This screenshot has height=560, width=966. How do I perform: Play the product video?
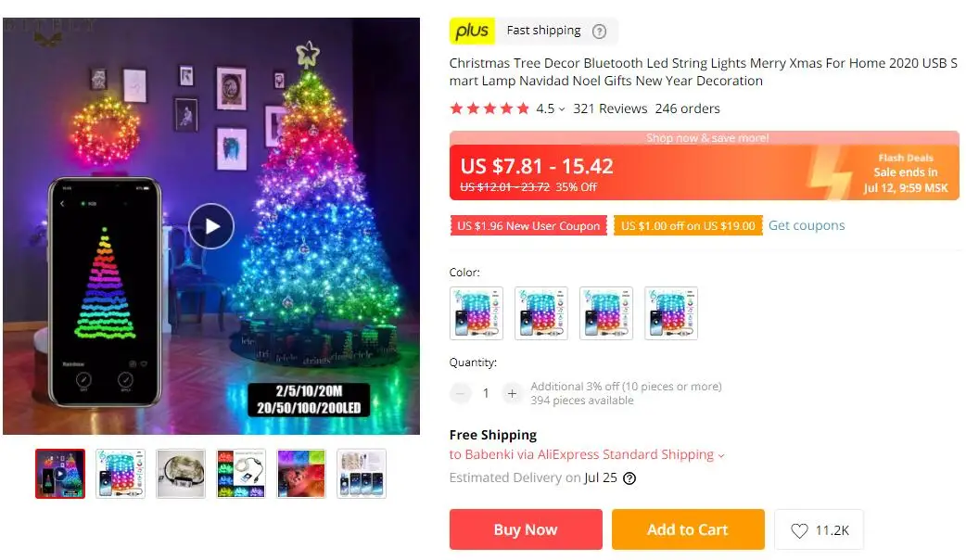pos(211,226)
